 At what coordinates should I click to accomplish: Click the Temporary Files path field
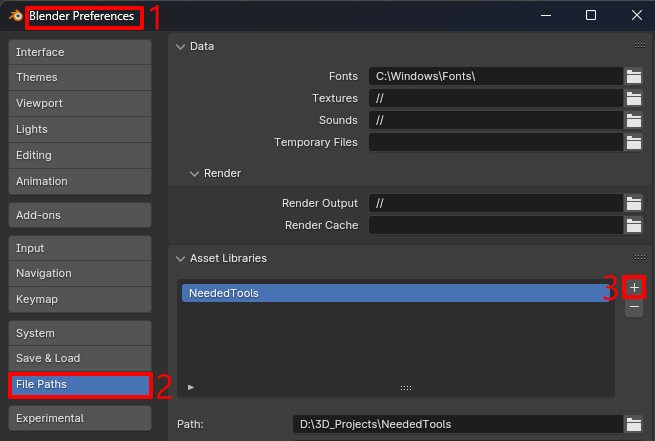tap(496, 142)
